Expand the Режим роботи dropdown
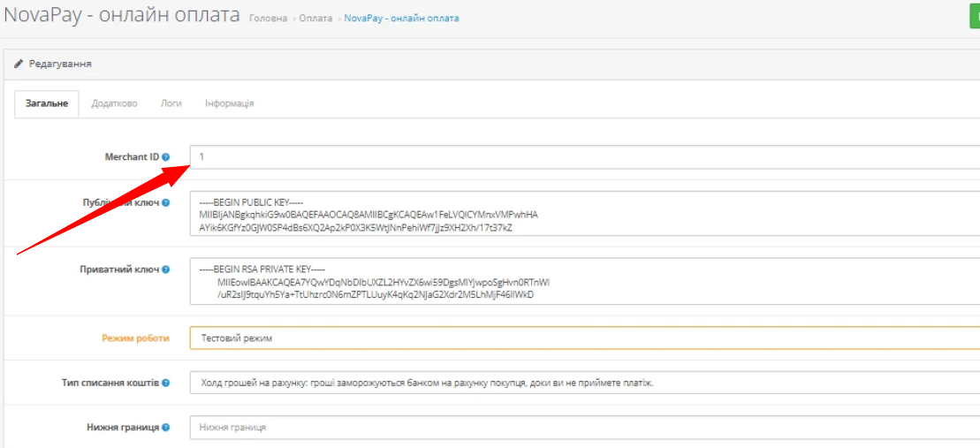The image size is (980, 448). (583, 338)
